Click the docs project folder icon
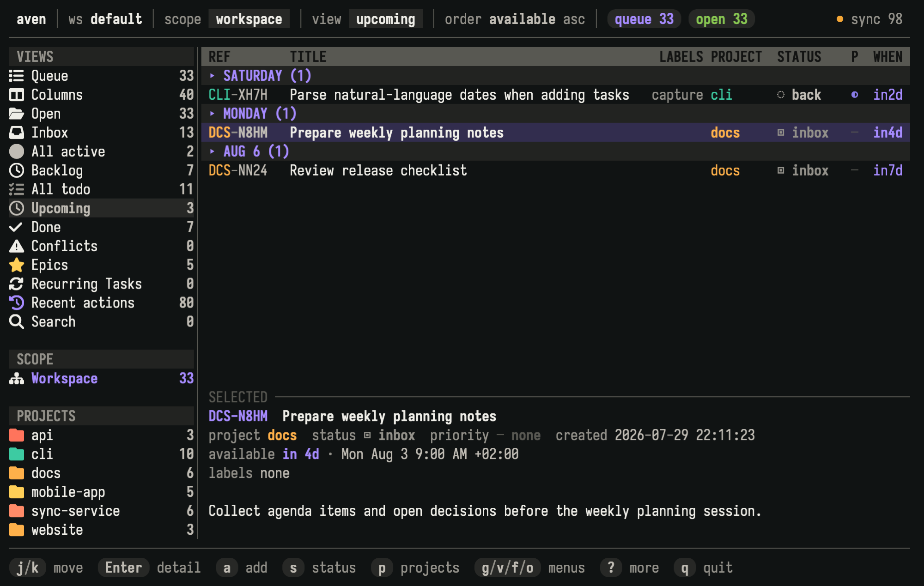Screen dimensions: 924x586 click(17, 473)
